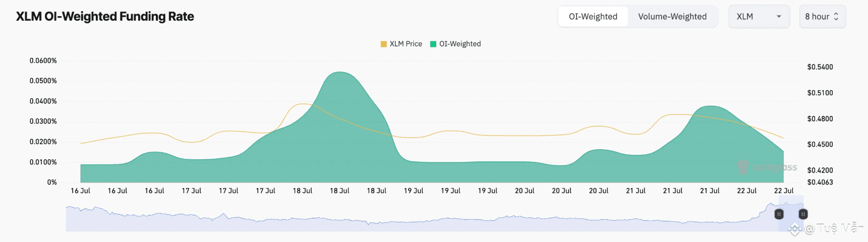868x242 pixels.
Task: Click the right range slider handle
Action: 803,214
